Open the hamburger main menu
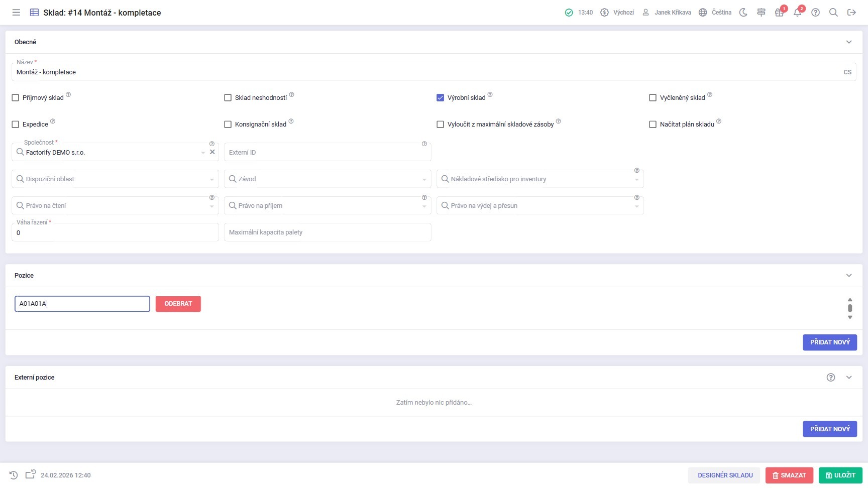Image resolution: width=868 pixels, height=488 pixels. [16, 13]
